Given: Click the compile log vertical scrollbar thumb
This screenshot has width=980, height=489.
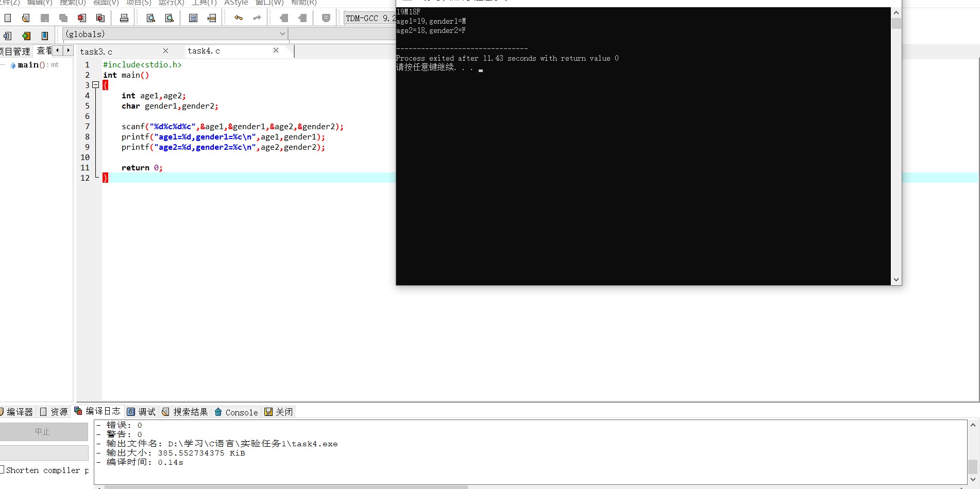Looking at the screenshot, I should pyautogui.click(x=973, y=466).
